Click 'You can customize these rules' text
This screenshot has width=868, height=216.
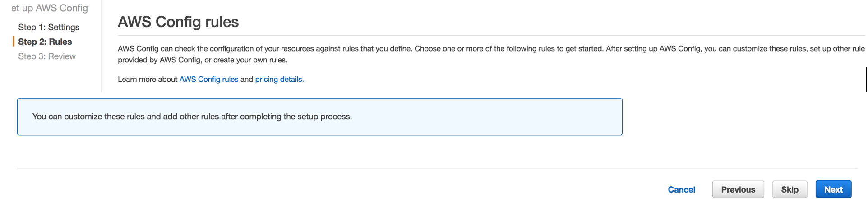coord(192,117)
